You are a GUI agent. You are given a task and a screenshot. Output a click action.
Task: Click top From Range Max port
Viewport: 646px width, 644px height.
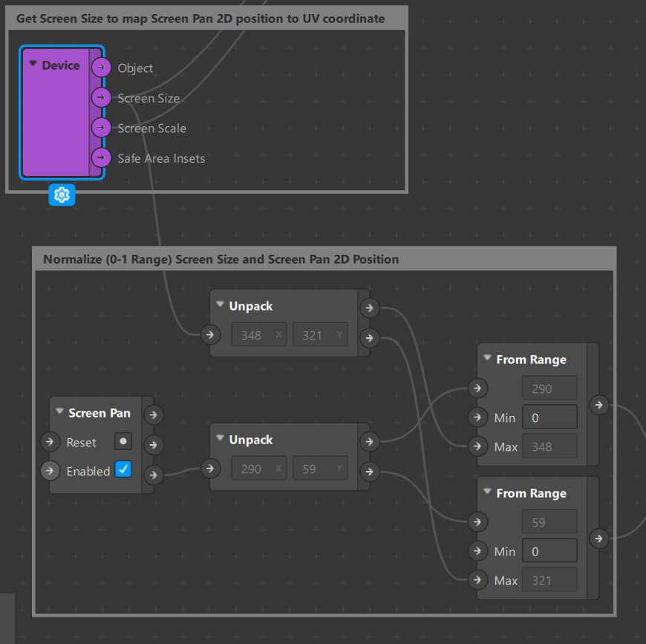(x=477, y=446)
